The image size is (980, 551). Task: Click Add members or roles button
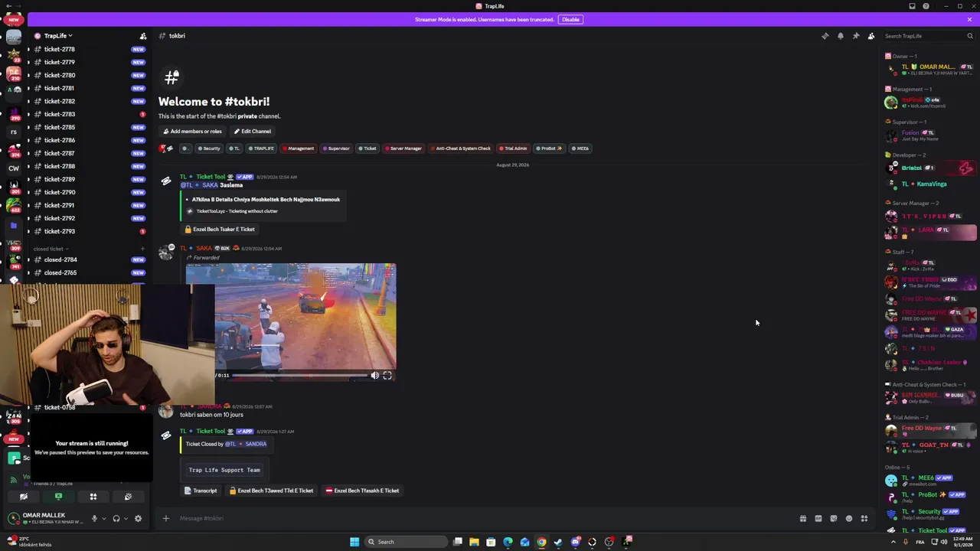192,131
